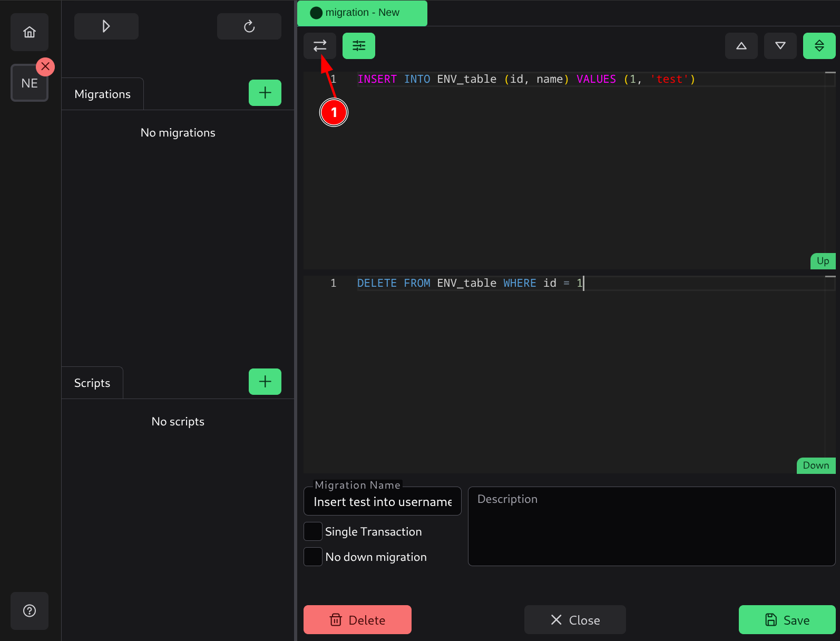Add a new script with the plus button
This screenshot has height=641, width=840.
pos(265,382)
